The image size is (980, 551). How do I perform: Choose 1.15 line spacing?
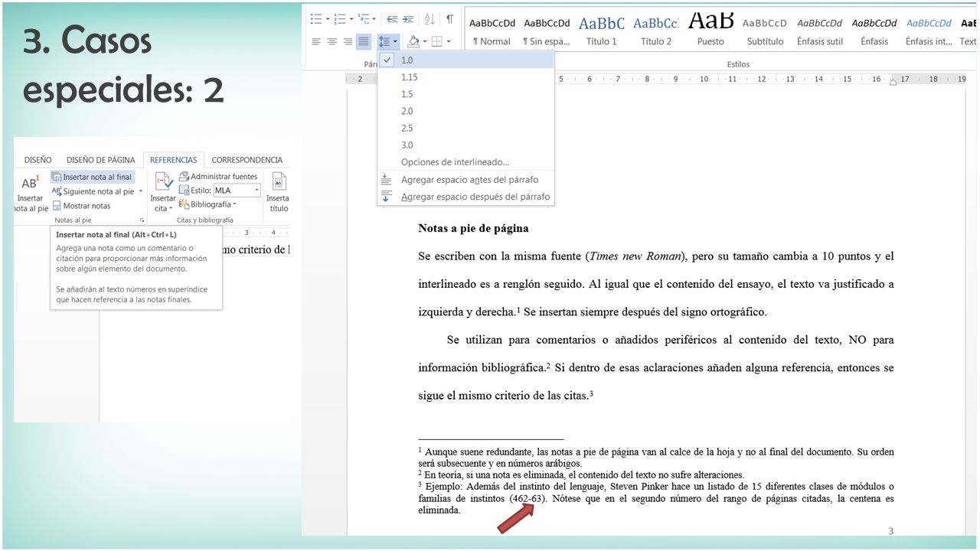click(x=465, y=77)
